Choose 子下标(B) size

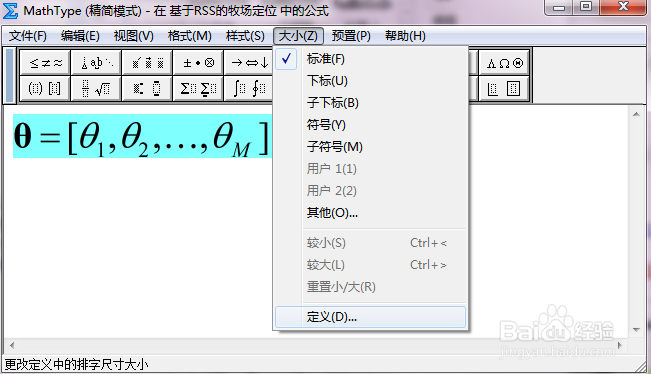tap(370, 103)
